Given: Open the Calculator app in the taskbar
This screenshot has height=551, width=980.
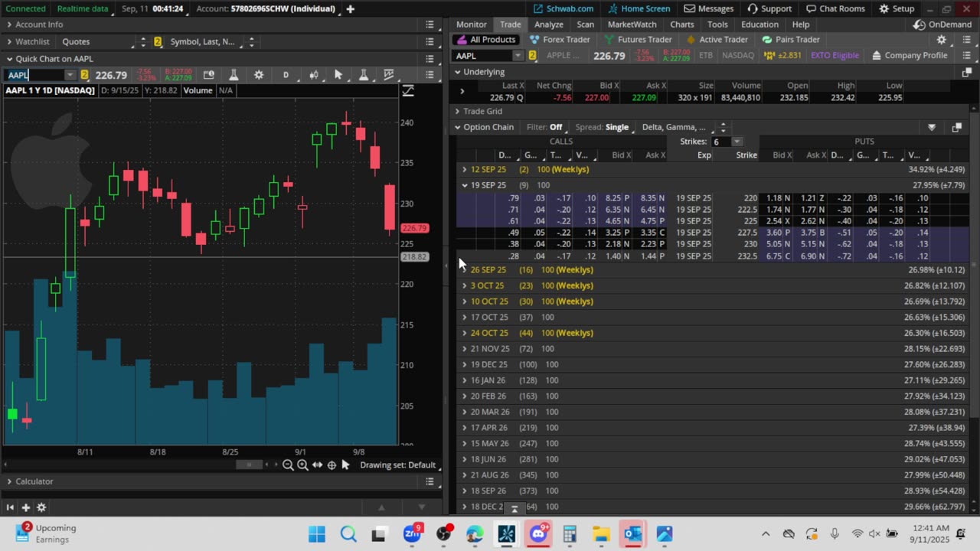Looking at the screenshot, I should coord(570,533).
